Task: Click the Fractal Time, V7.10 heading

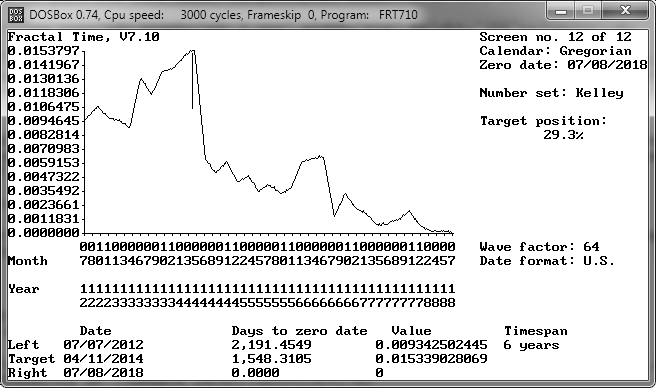Action: pos(84,37)
